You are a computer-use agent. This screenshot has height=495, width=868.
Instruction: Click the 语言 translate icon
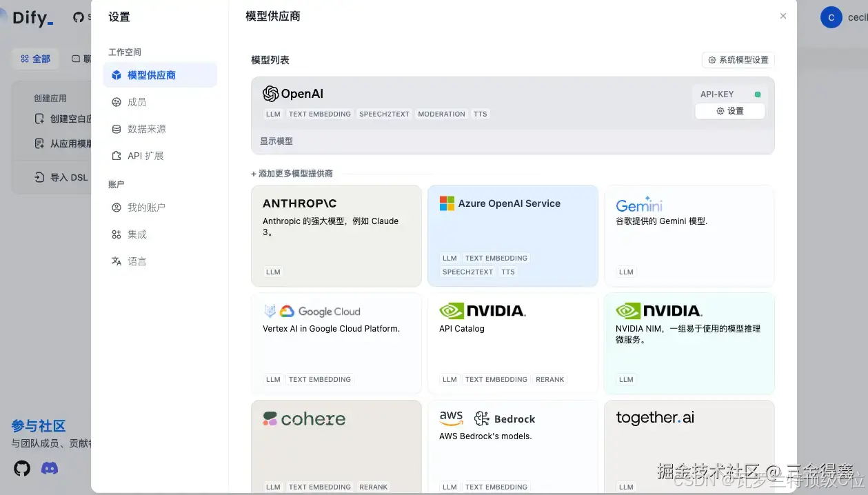click(x=117, y=261)
